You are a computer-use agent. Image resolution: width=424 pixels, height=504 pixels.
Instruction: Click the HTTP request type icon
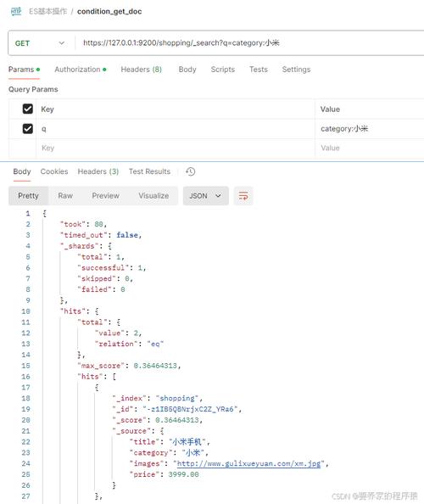coord(16,11)
